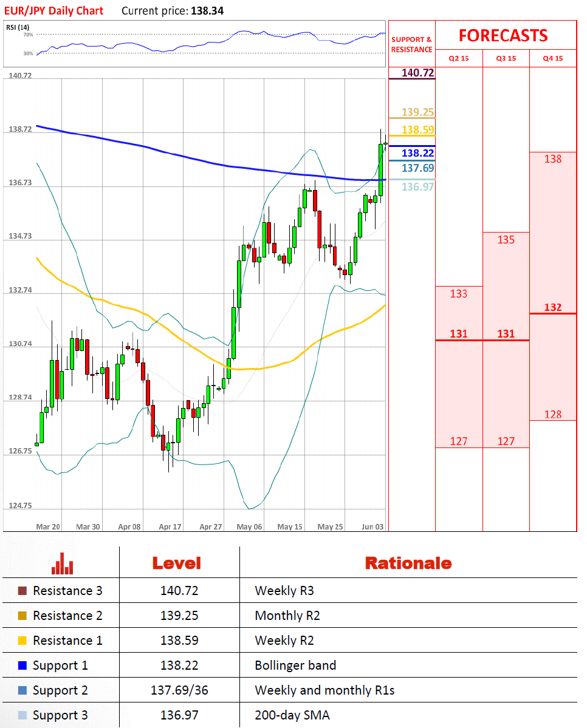The width and height of the screenshot is (587, 728).
Task: Click the Resistance 2 gold color square
Action: (22, 616)
